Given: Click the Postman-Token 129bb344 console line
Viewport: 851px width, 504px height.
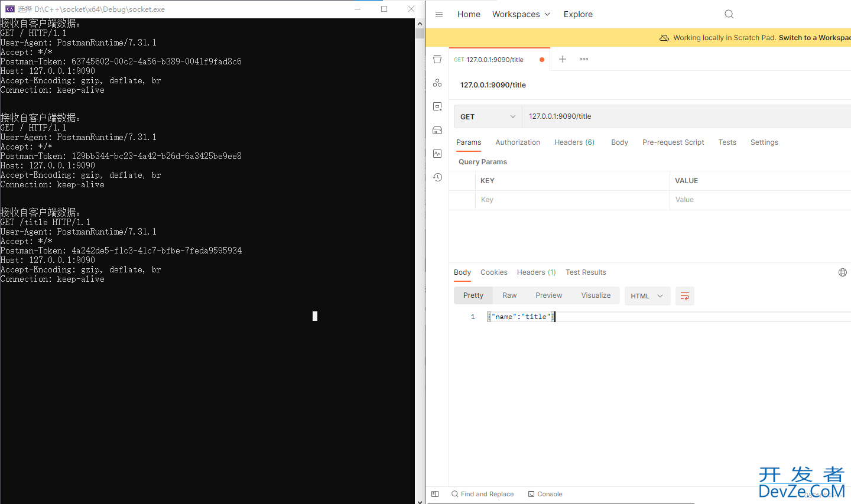Looking at the screenshot, I should [121, 156].
